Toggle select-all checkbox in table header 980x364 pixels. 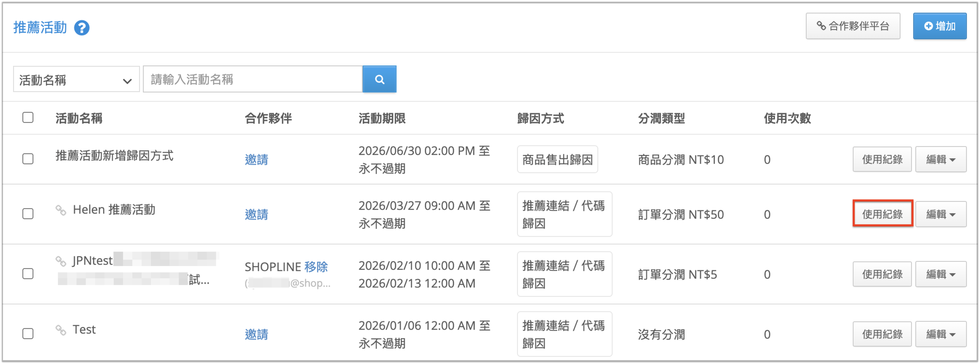(28, 117)
